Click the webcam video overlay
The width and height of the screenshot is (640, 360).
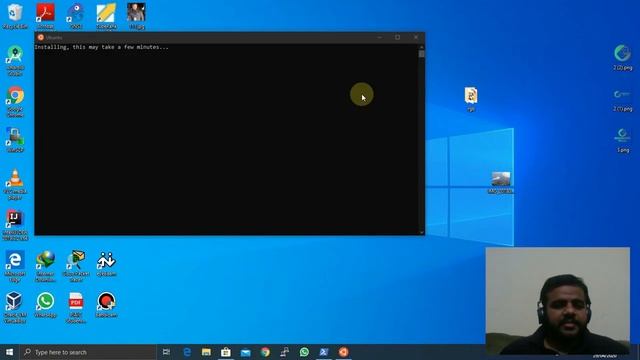click(558, 300)
